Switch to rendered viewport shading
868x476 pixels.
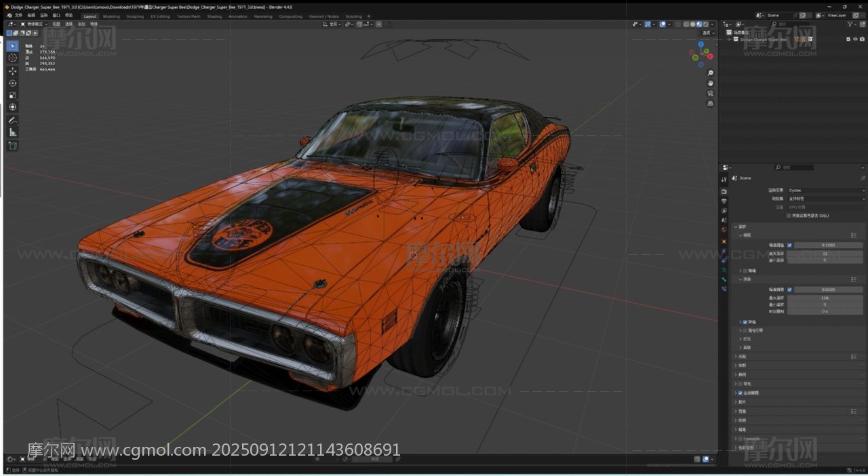707,24
